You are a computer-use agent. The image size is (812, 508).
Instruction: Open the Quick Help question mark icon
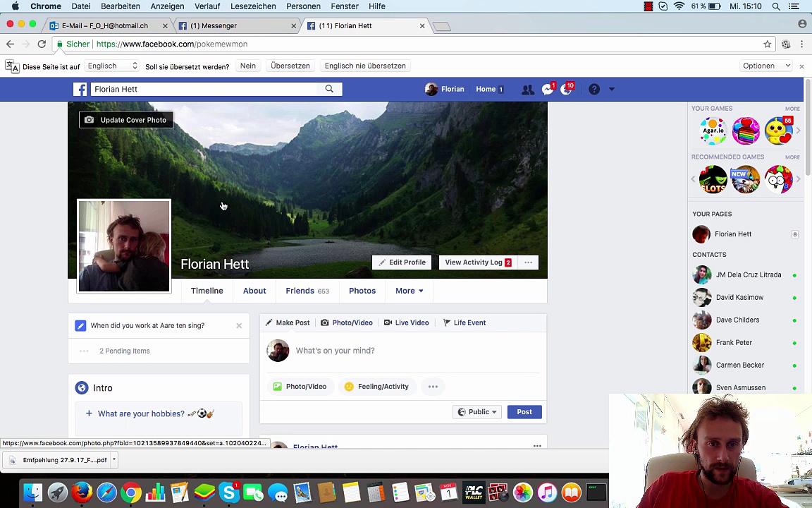594,90
